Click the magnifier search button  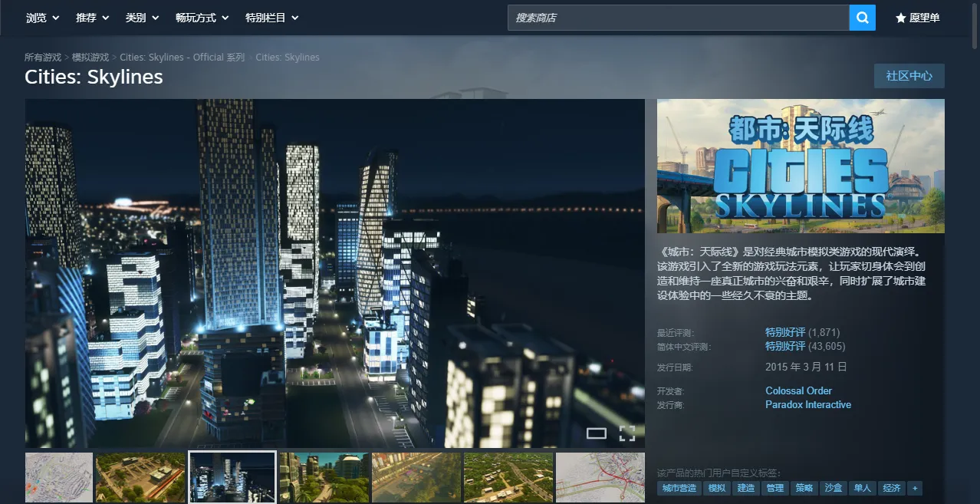862,18
